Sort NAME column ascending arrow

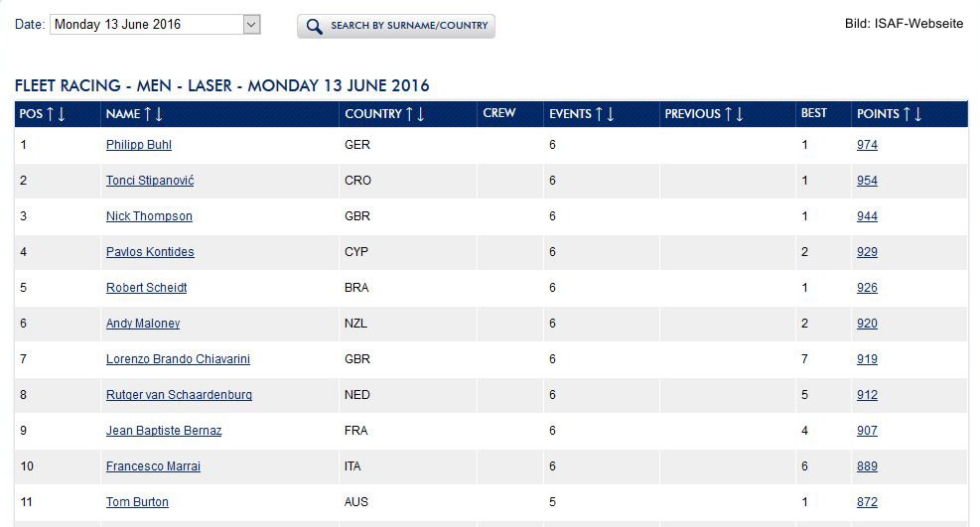coord(148,114)
